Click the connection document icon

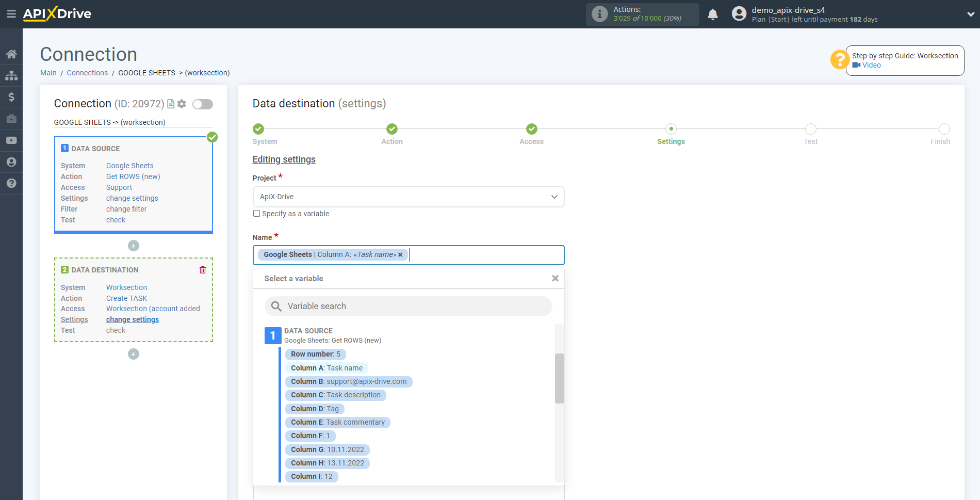(x=171, y=104)
